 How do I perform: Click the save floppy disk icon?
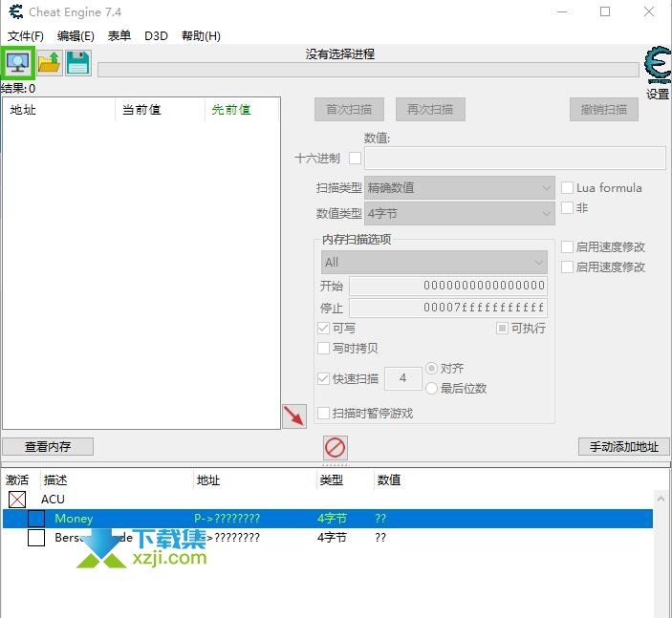point(78,63)
